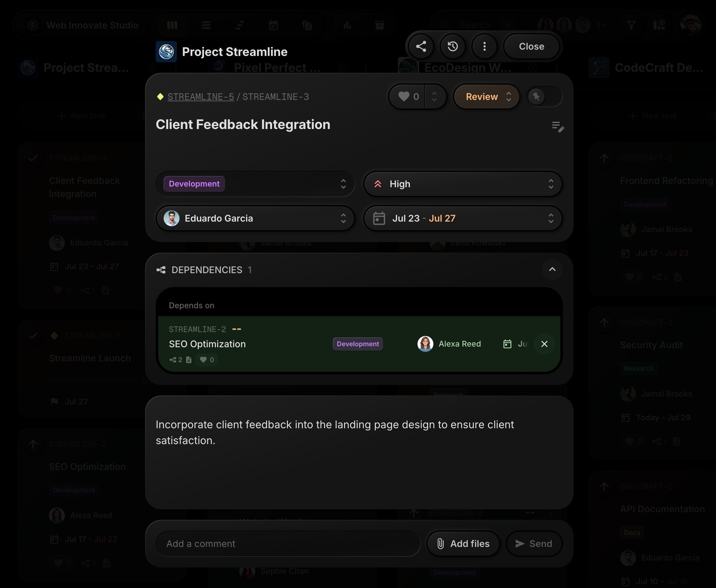Click the task description text

(335, 432)
